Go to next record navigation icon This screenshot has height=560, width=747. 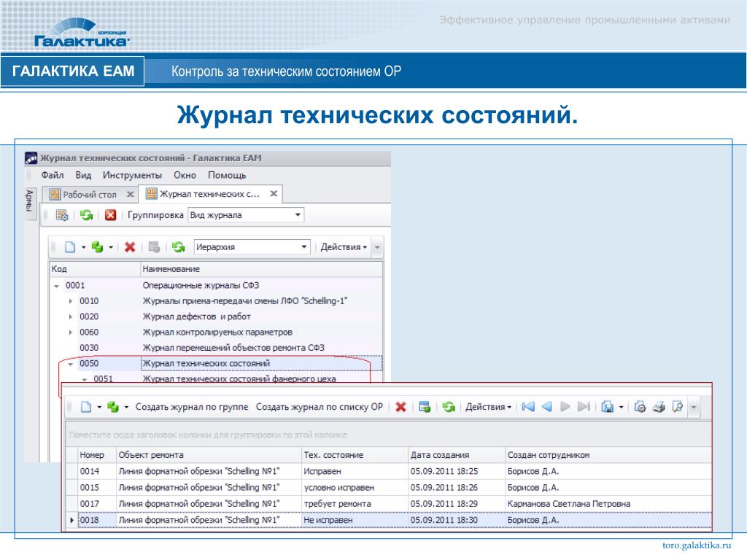coord(565,407)
